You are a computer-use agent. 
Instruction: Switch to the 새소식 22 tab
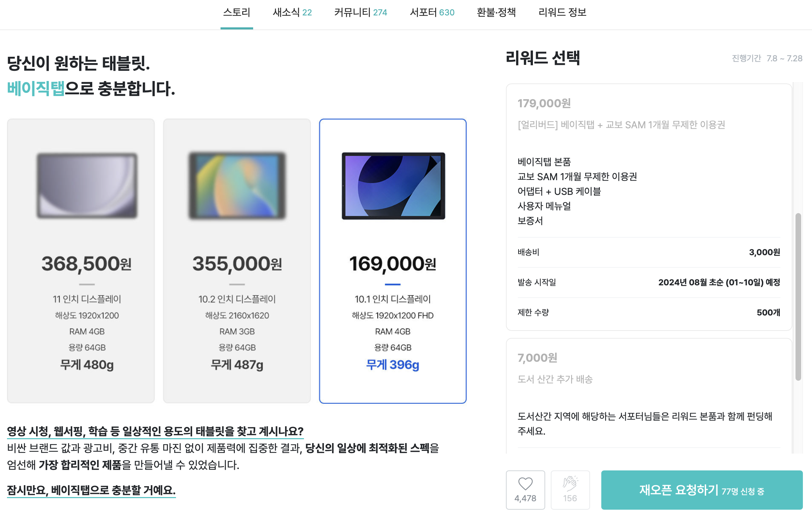292,13
